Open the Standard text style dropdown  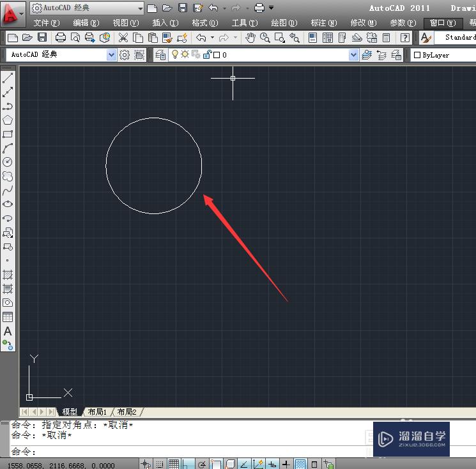[x=456, y=38]
